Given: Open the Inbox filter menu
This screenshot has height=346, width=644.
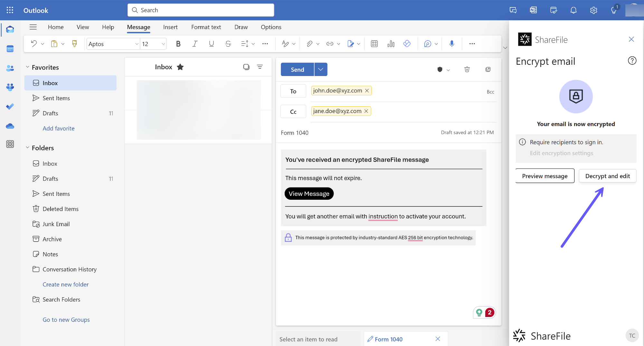Looking at the screenshot, I should (260, 67).
